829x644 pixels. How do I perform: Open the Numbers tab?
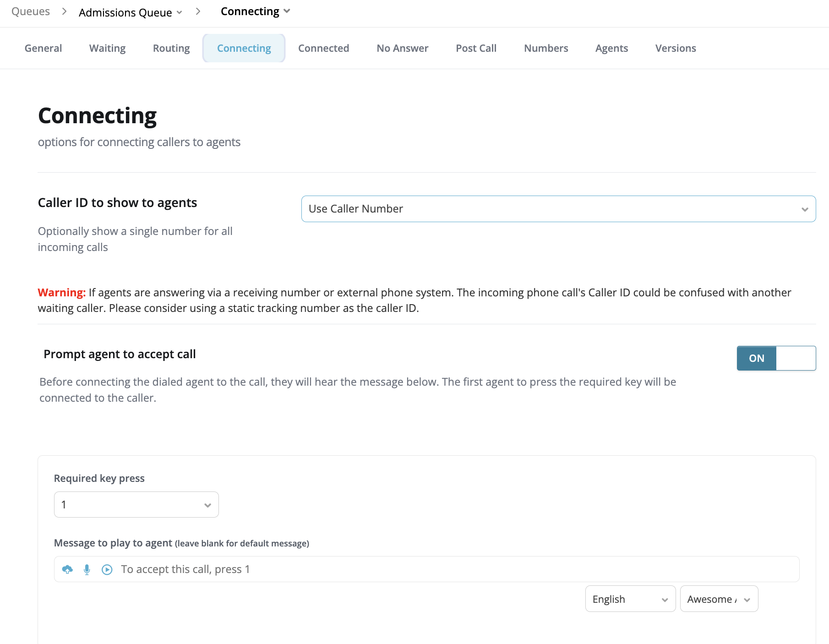point(546,48)
